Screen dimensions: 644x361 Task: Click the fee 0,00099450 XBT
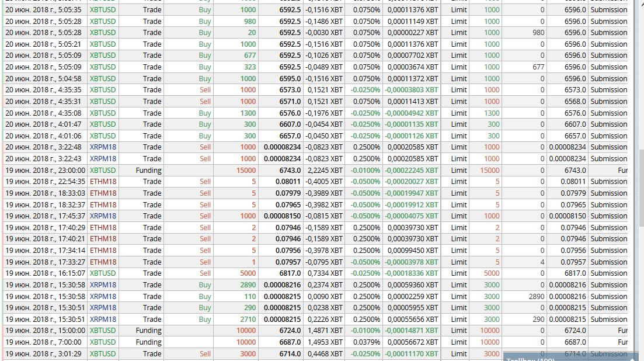[x=413, y=251]
